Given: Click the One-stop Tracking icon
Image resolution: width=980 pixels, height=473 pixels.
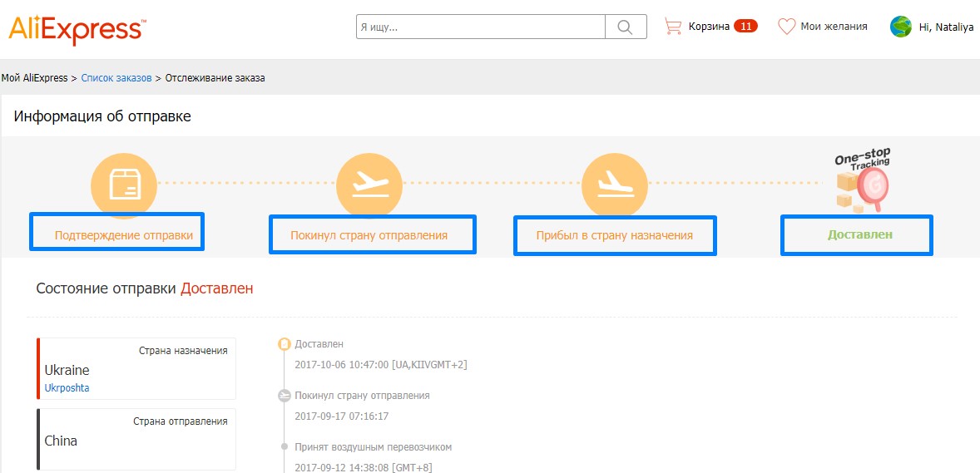Looking at the screenshot, I should coord(864,180).
